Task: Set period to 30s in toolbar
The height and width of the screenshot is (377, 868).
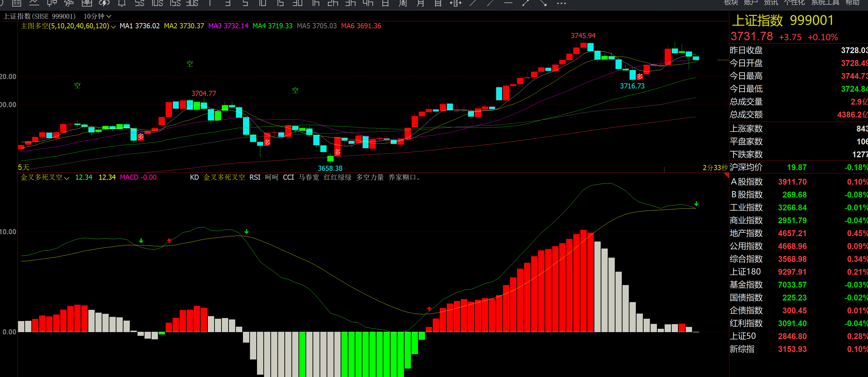Action: pyautogui.click(x=192, y=3)
